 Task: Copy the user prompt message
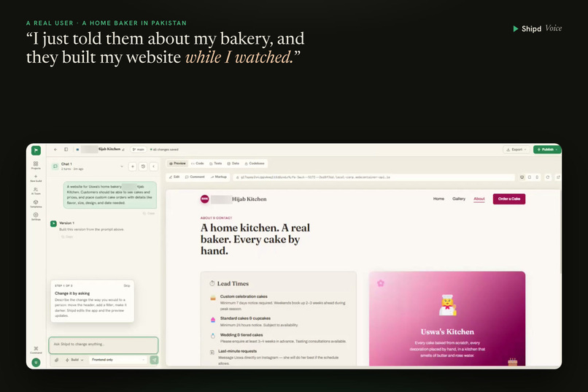[x=149, y=213]
